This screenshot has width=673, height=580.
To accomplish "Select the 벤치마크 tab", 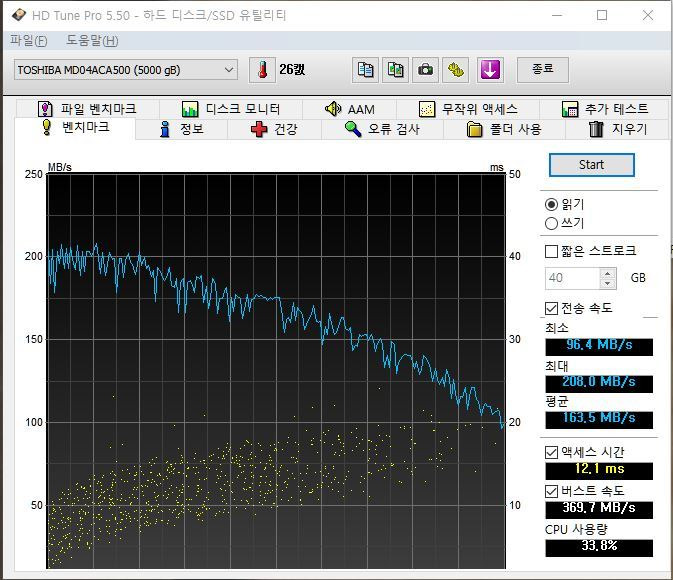I will (76, 128).
